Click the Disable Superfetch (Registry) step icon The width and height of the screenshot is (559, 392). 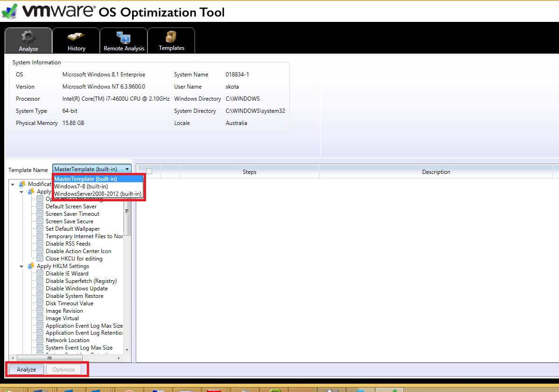click(40, 281)
